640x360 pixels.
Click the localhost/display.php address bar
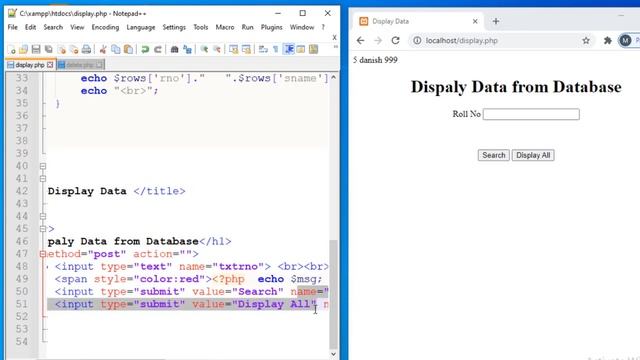[x=501, y=40]
